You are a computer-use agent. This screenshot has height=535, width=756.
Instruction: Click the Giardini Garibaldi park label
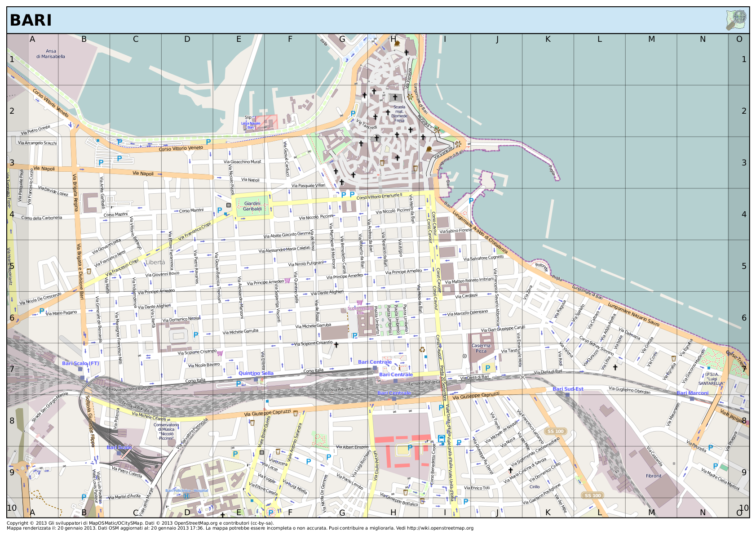click(252, 206)
